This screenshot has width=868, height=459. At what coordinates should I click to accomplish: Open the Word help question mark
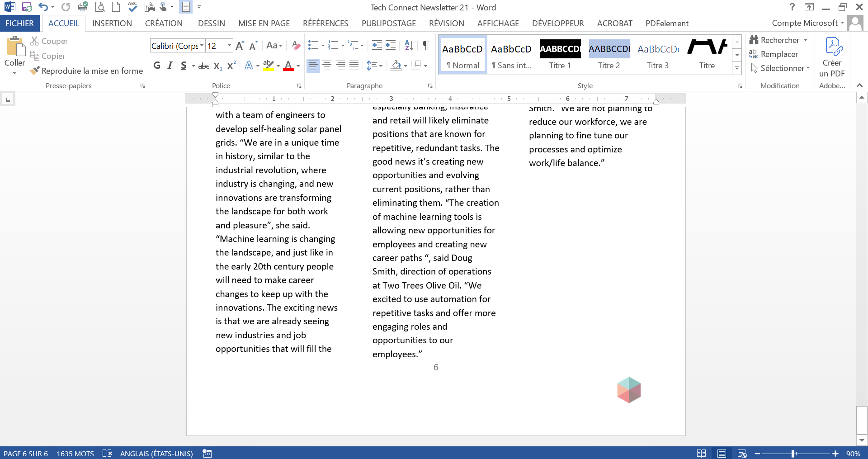[792, 7]
